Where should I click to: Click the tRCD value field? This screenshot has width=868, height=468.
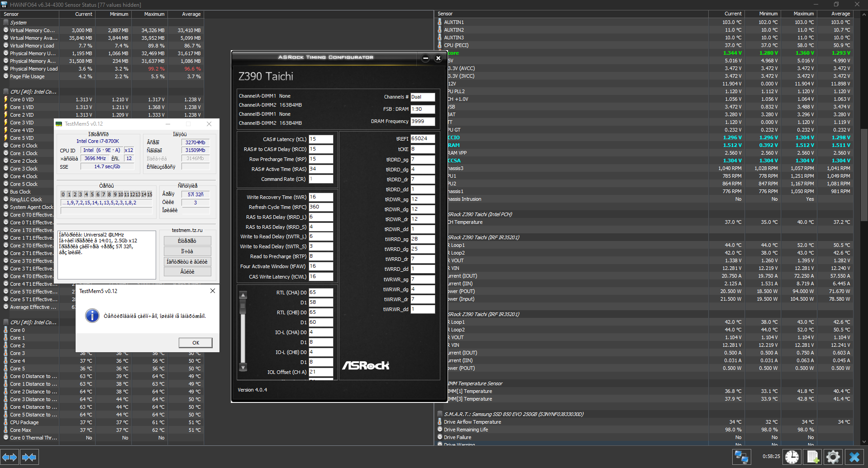(x=321, y=149)
